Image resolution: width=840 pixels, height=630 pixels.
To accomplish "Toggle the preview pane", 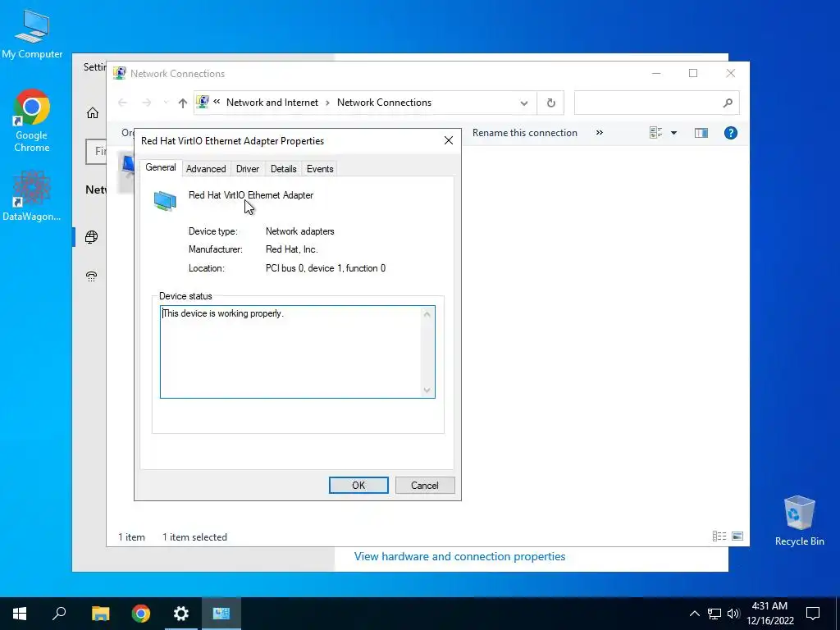I will click(701, 133).
